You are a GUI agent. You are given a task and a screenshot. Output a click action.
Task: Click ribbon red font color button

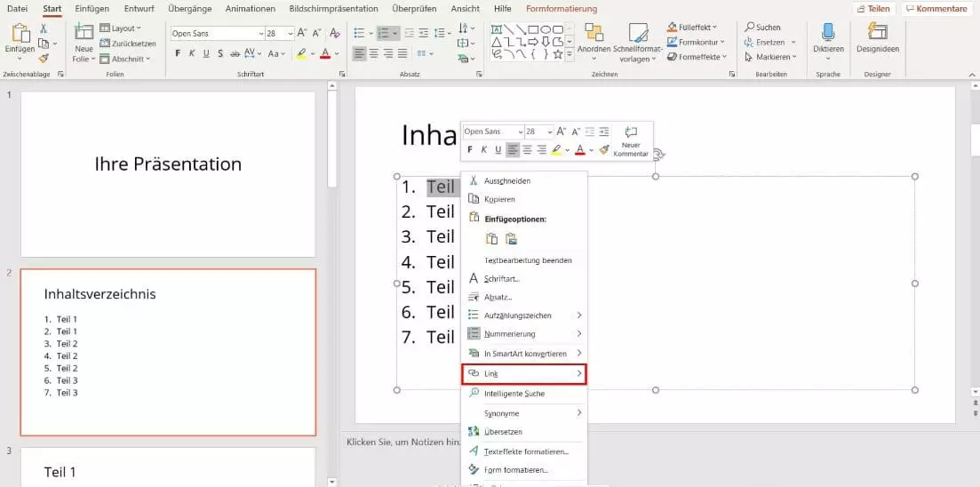point(324,53)
